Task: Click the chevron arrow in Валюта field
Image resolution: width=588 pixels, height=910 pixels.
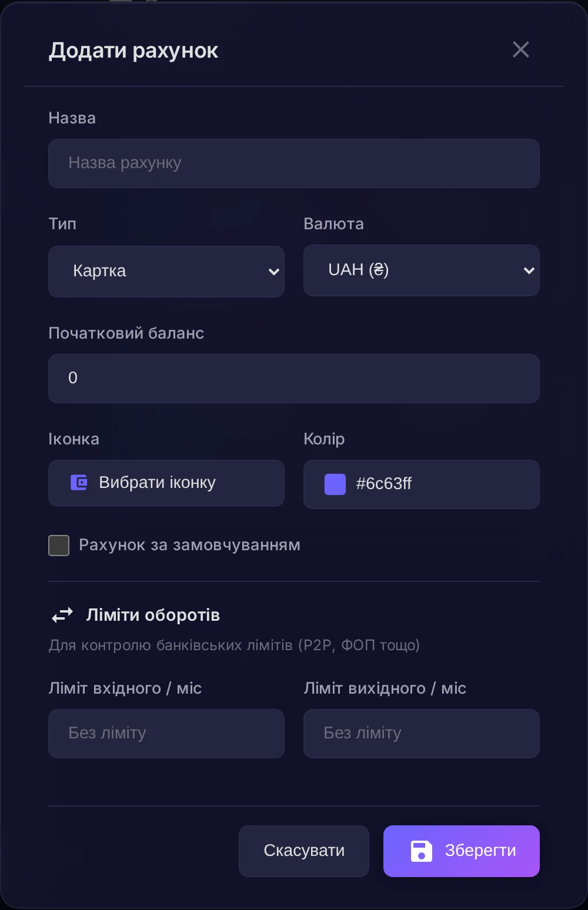Action: click(529, 270)
